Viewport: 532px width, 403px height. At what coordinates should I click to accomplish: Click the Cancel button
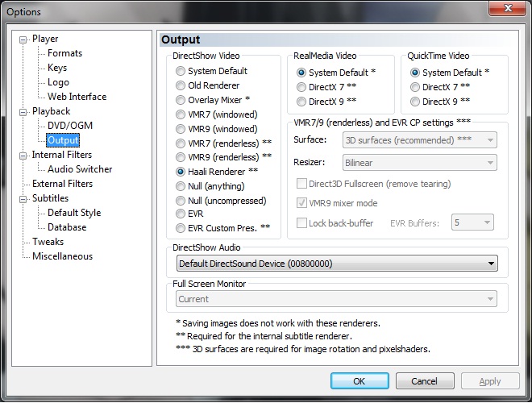click(x=425, y=381)
